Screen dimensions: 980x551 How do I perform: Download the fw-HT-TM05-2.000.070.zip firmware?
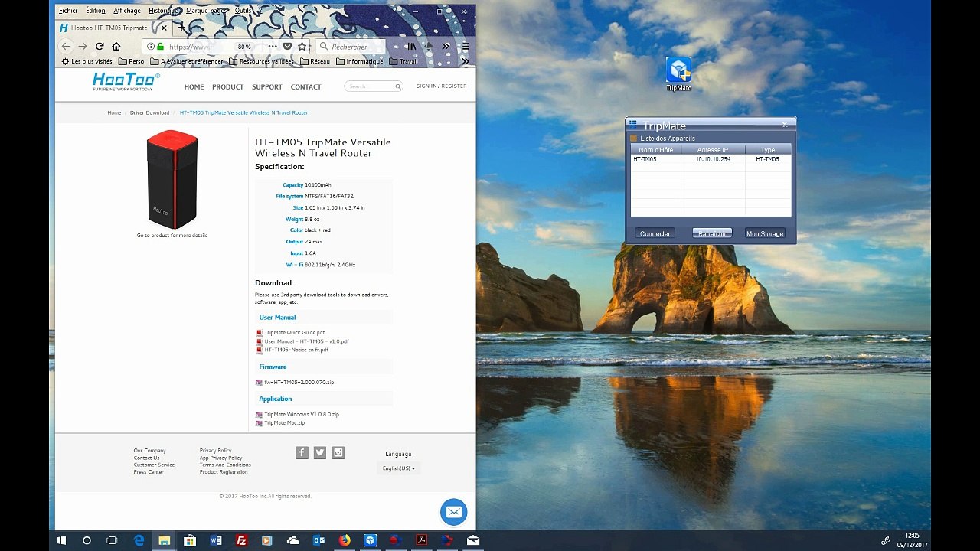299,382
